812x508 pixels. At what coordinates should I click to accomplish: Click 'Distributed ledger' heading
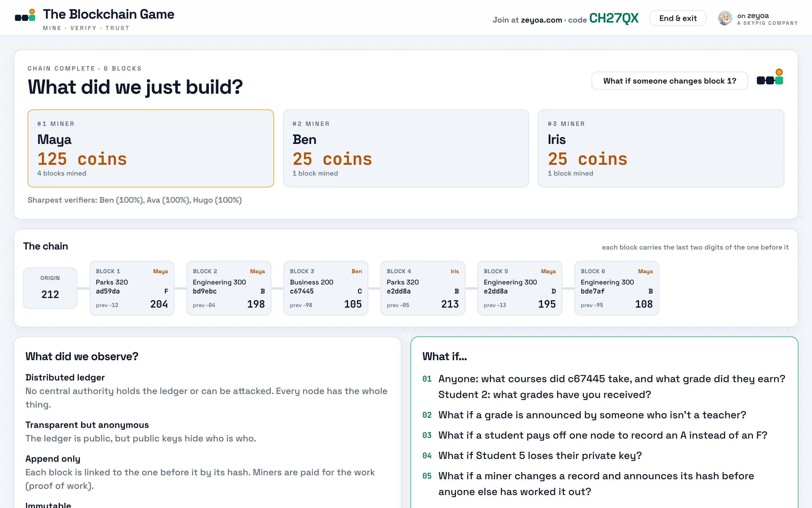65,378
